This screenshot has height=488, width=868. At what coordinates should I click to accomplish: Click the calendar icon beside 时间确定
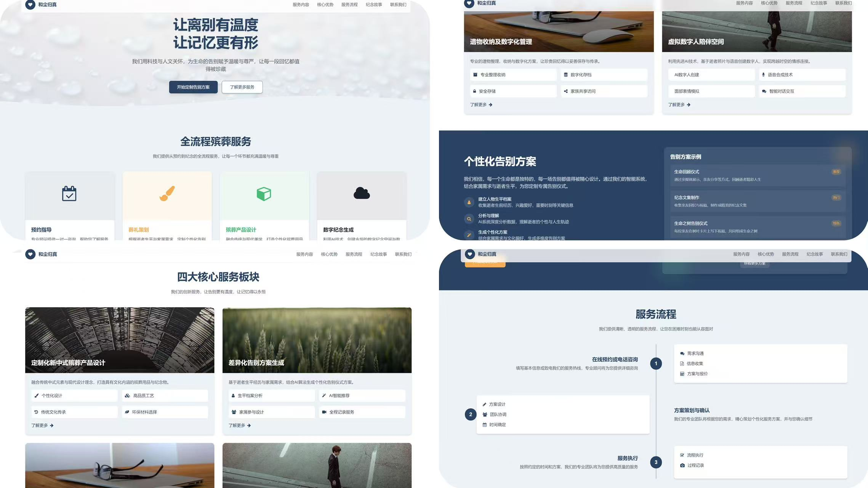point(485,425)
